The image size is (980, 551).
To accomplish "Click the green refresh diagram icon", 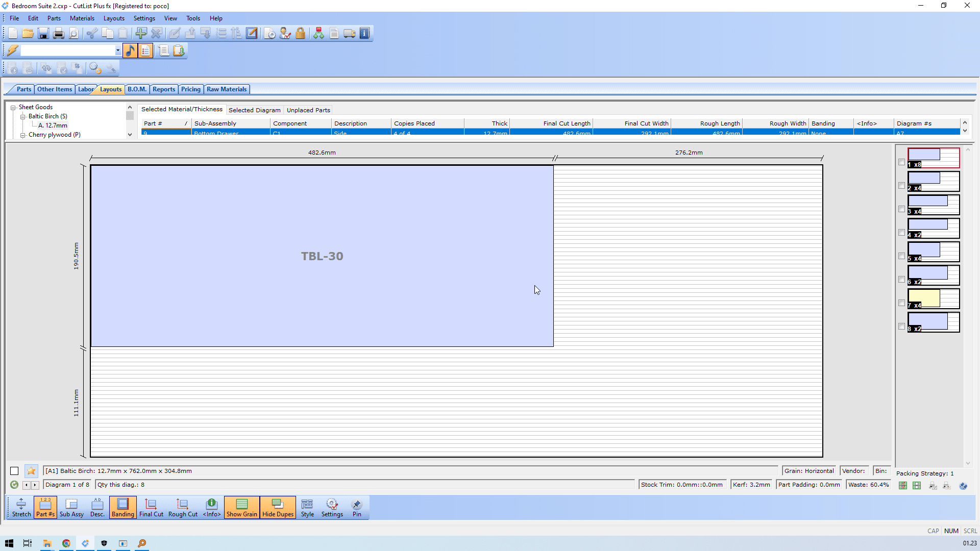I will [x=14, y=485].
